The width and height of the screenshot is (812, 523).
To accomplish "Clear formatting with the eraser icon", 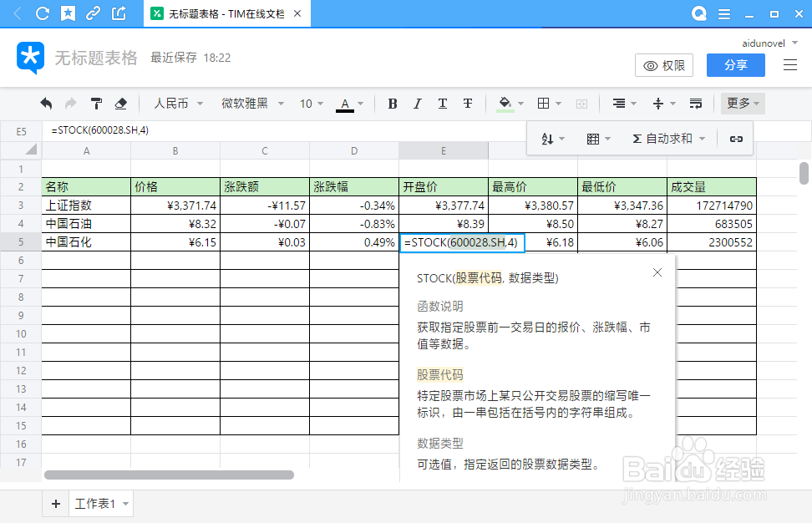I will tap(120, 104).
